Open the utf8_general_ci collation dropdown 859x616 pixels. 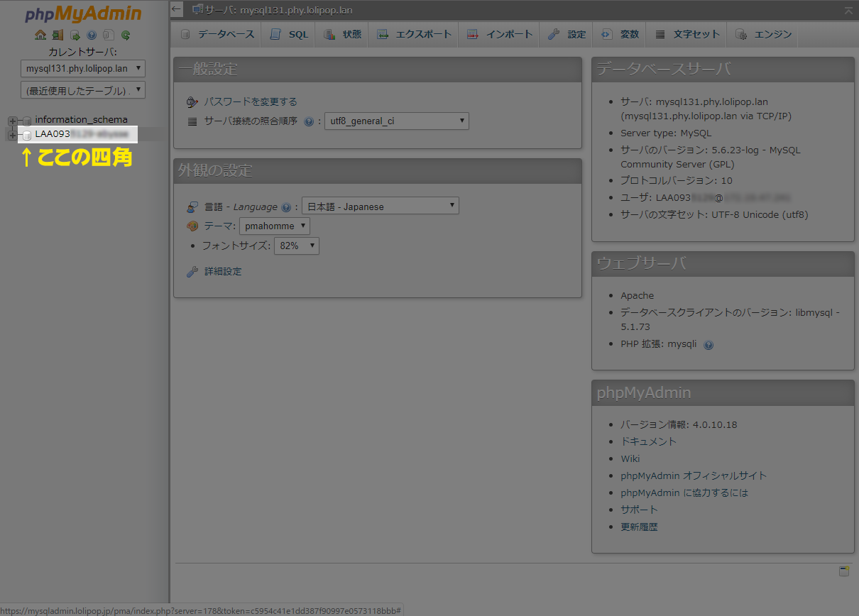point(397,121)
